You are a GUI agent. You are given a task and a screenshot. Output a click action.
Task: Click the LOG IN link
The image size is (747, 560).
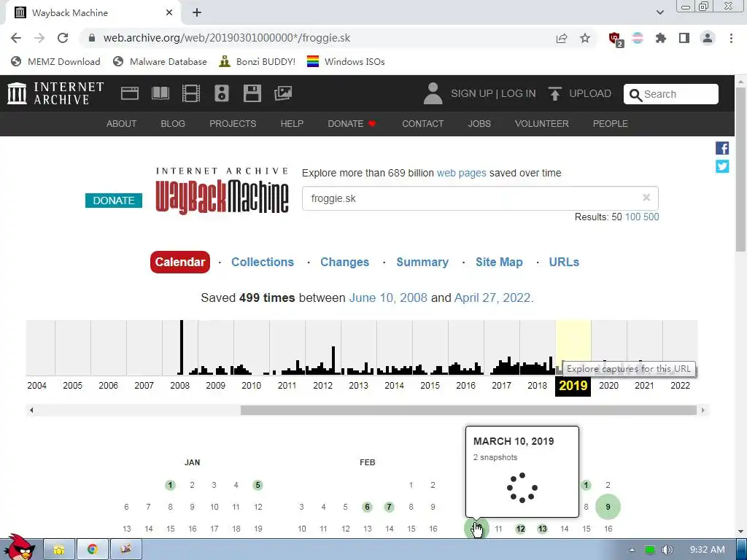tap(519, 93)
